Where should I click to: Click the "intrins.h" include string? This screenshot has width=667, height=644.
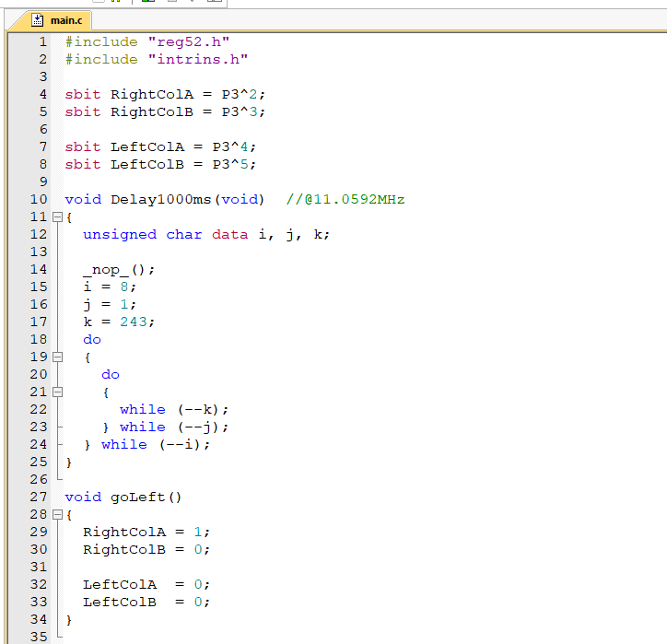(198, 59)
